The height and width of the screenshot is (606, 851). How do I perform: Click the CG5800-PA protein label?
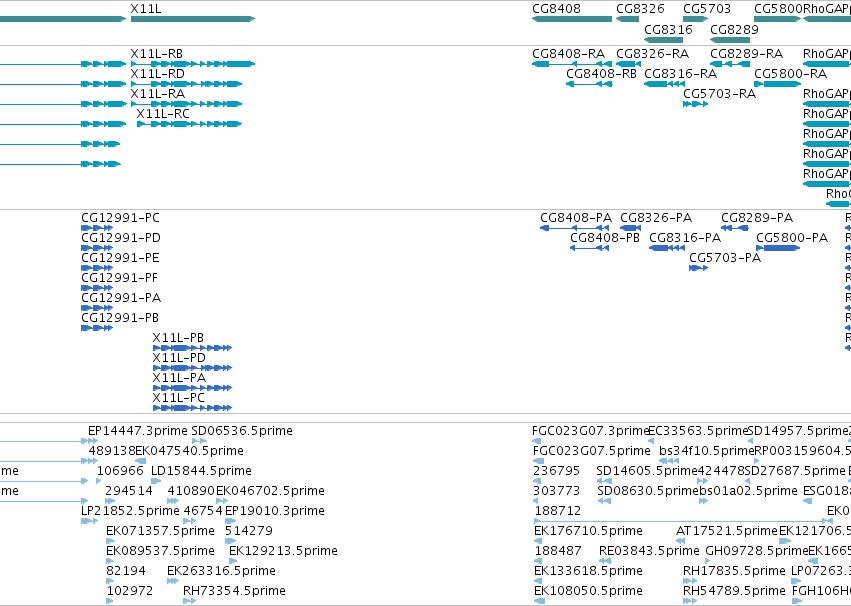coord(792,238)
